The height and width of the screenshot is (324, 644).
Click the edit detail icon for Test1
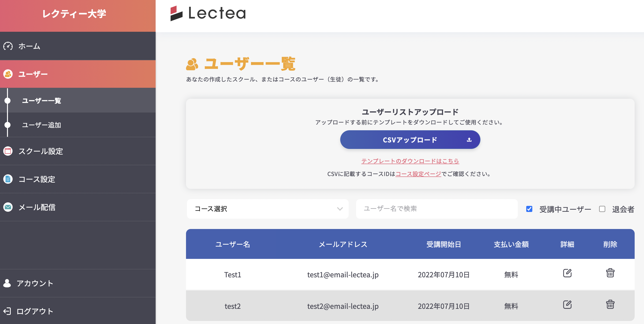[567, 273]
